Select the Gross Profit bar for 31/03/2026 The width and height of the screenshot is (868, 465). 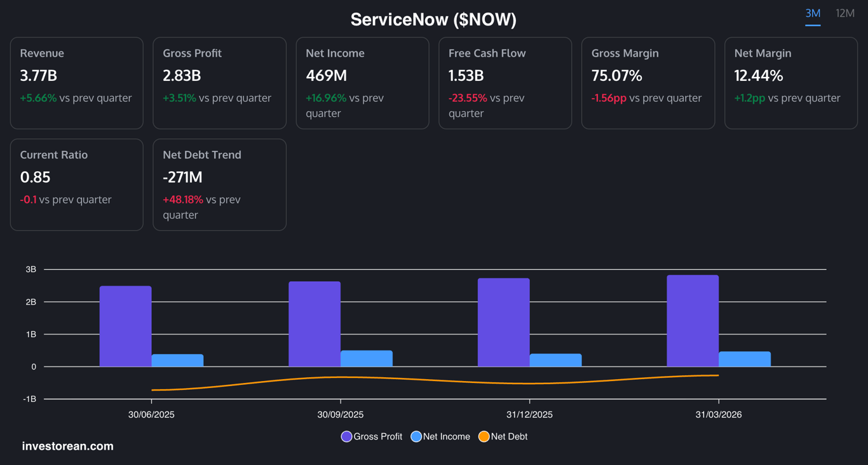[x=693, y=321]
